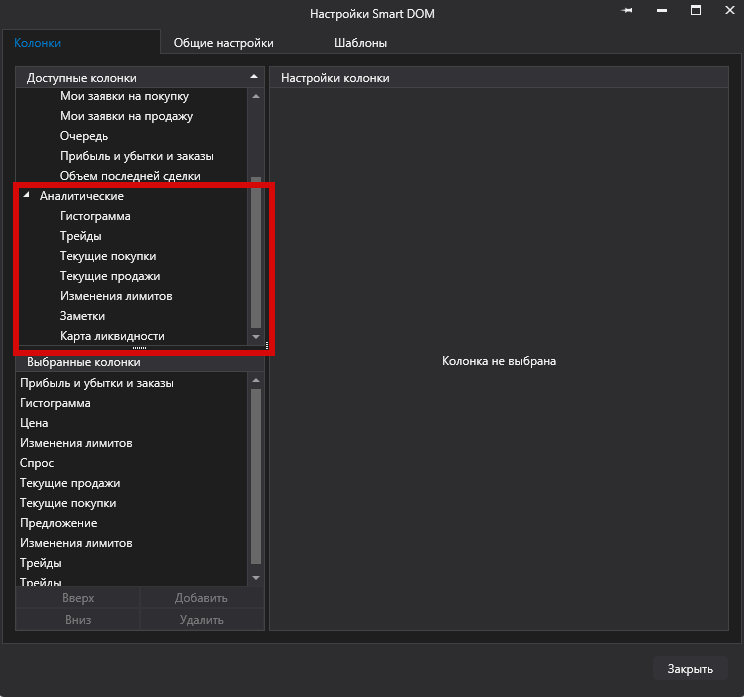Image resolution: width=744 pixels, height=697 pixels.
Task: Select Текущие продажи in selected columns
Action: tap(70, 483)
